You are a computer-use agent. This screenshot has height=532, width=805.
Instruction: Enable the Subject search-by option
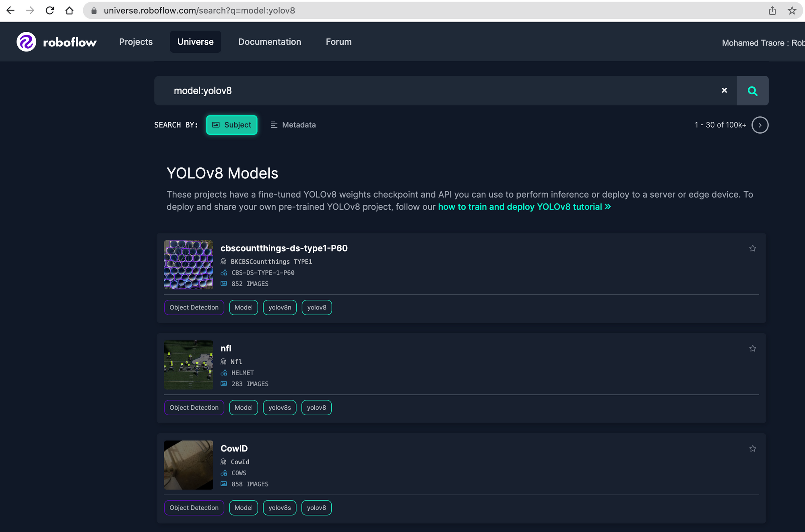[231, 125]
